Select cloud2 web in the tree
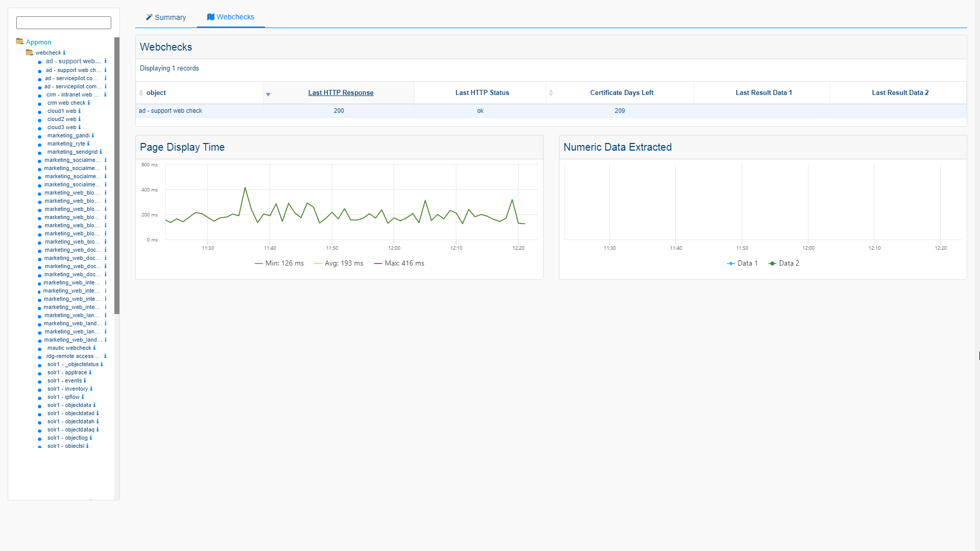 coord(62,119)
